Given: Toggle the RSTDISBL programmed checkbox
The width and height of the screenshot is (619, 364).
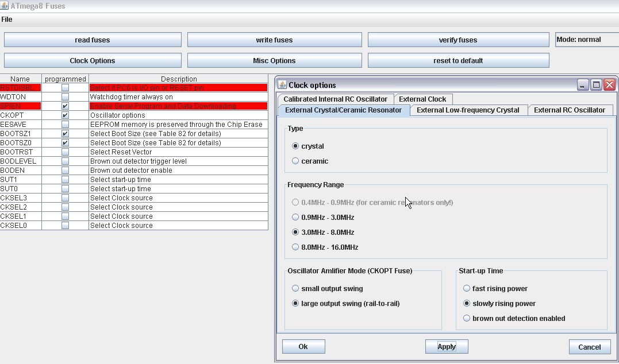Looking at the screenshot, I should [65, 87].
